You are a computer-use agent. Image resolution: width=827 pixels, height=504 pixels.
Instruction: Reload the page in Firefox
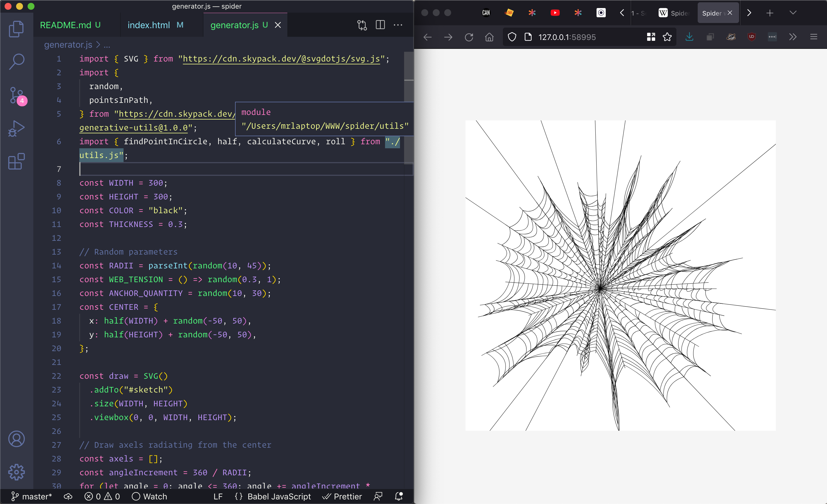pos(469,37)
